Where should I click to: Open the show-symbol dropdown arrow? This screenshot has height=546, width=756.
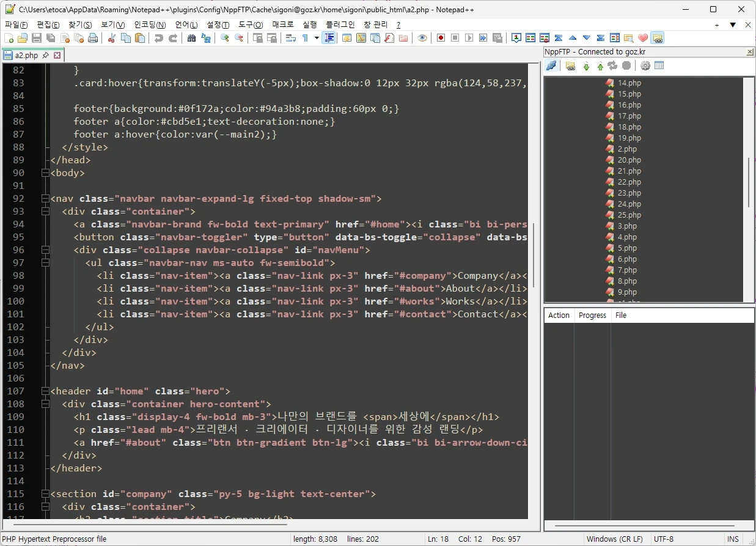pyautogui.click(x=317, y=38)
